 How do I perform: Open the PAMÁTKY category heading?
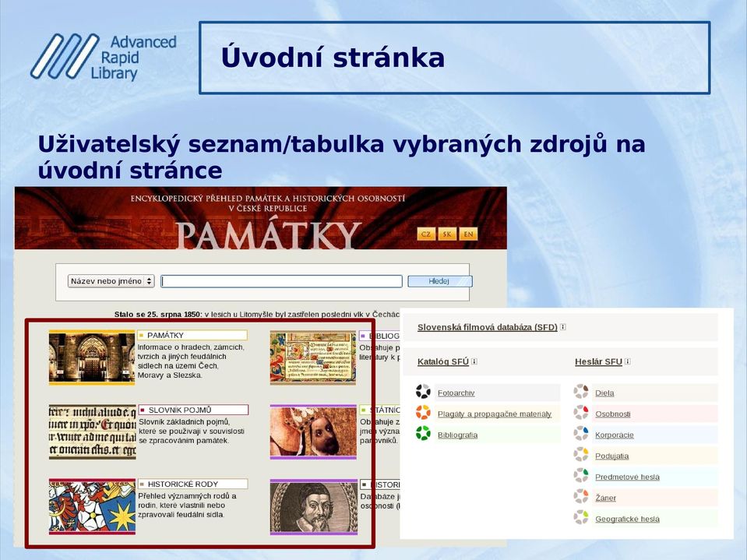pos(192,335)
